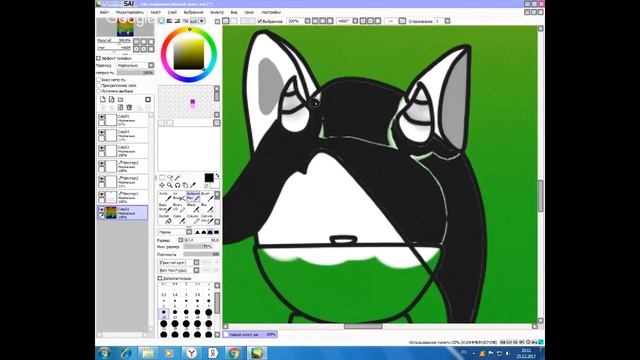Image resolution: width=640 pixels, height=360 pixels.
Task: Choose the Ballpoint Pen brush
Action: 193,196
